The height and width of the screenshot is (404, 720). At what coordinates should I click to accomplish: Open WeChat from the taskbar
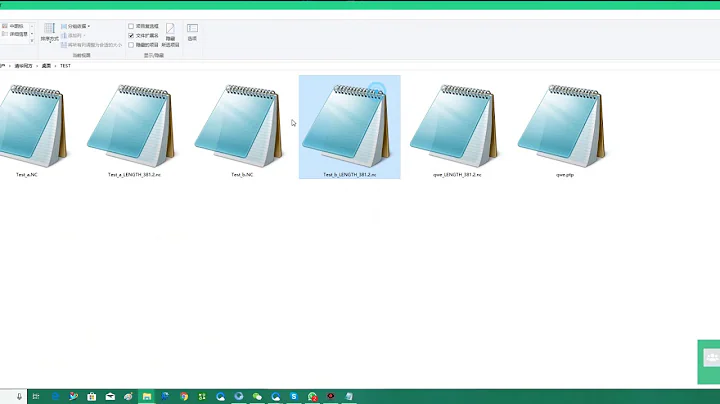coord(257,396)
